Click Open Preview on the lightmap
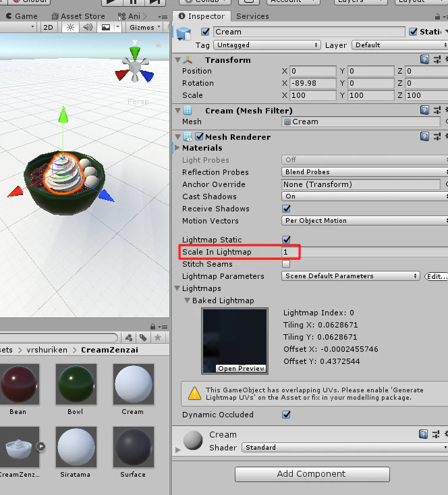The width and height of the screenshot is (448, 495). tap(241, 369)
